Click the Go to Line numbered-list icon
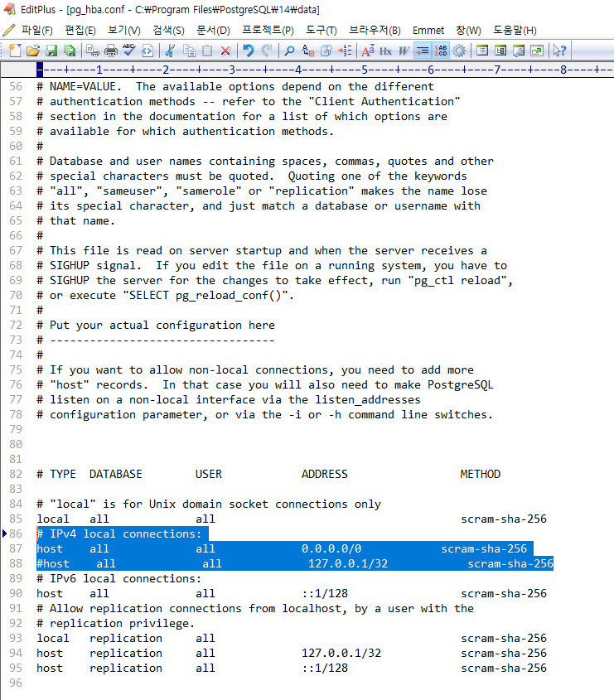 point(345,51)
